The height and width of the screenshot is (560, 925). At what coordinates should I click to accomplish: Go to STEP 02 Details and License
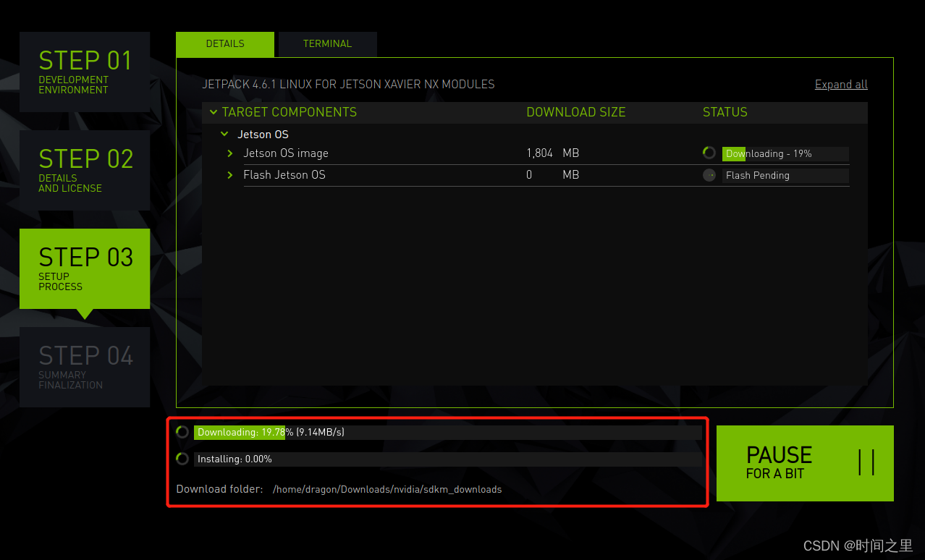85,170
